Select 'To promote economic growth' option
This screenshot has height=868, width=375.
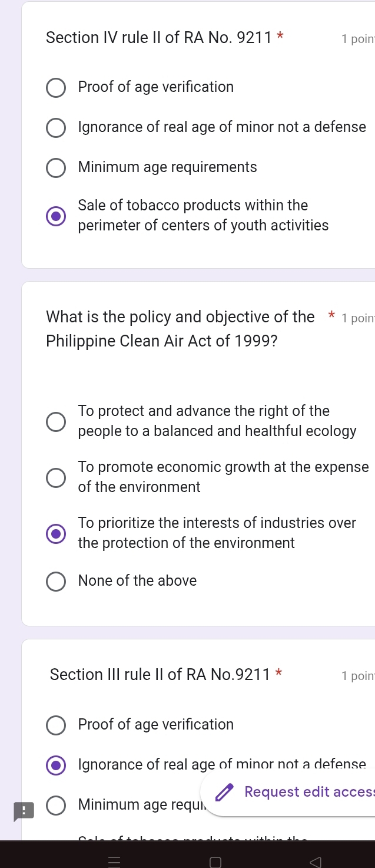click(57, 477)
